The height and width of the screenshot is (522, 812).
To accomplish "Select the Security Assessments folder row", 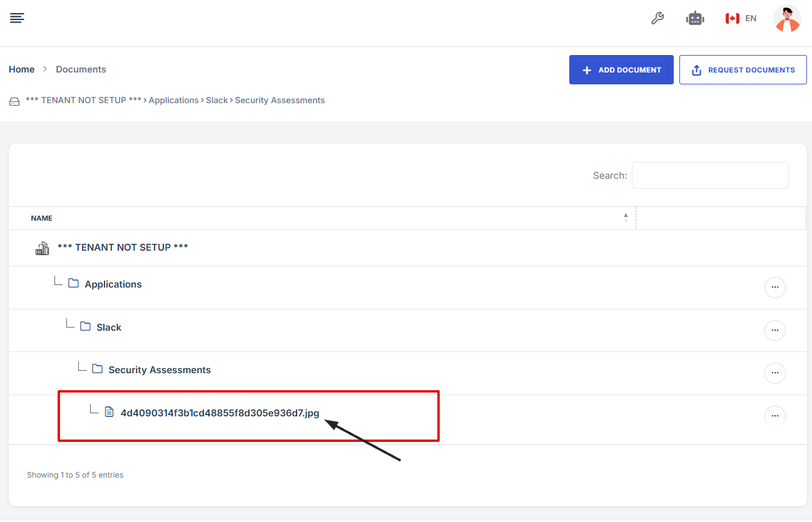I will [160, 370].
